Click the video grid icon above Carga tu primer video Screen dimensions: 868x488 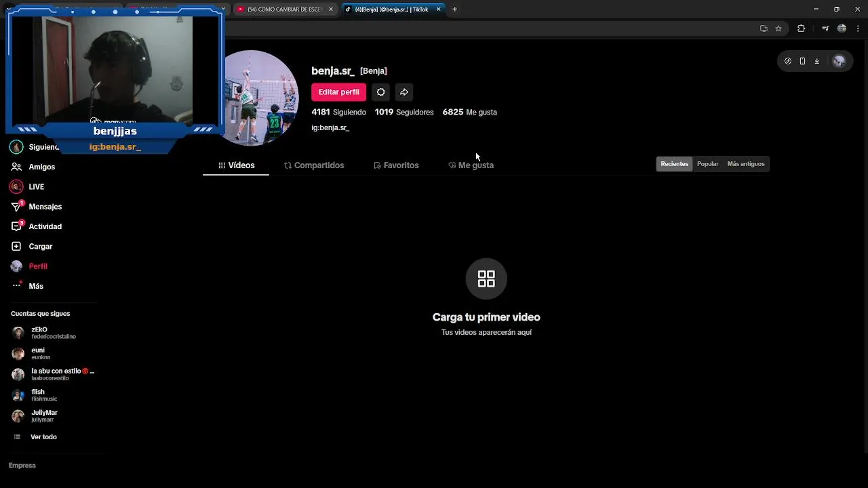486,279
